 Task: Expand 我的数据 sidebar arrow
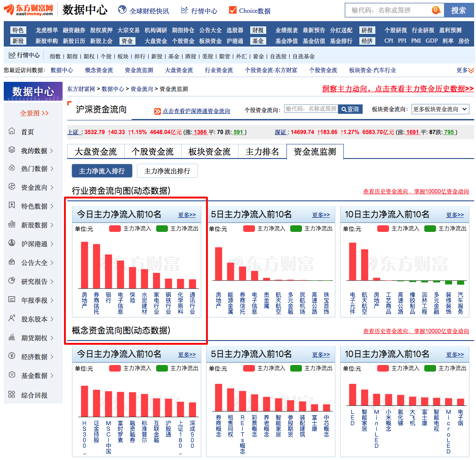click(x=51, y=151)
